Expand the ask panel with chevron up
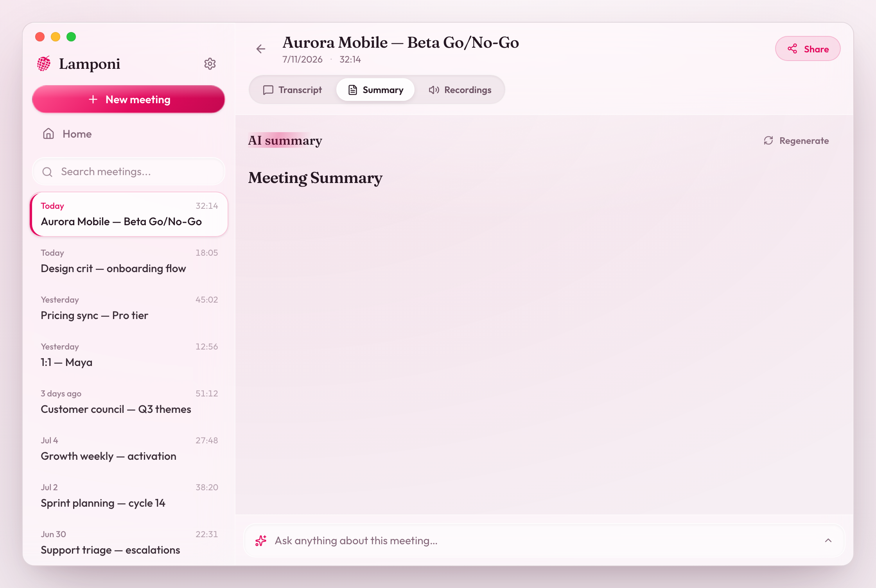Viewport: 876px width, 588px height. point(828,541)
